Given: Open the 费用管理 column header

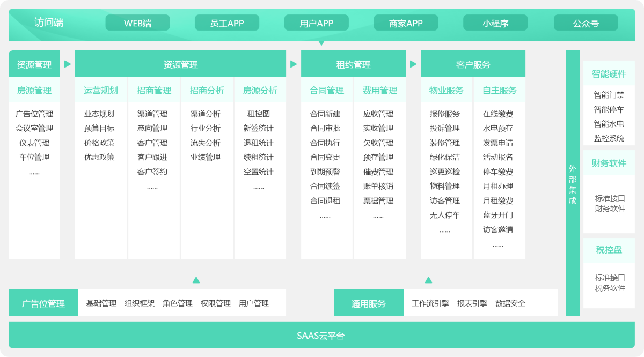Looking at the screenshot, I should coord(380,91).
